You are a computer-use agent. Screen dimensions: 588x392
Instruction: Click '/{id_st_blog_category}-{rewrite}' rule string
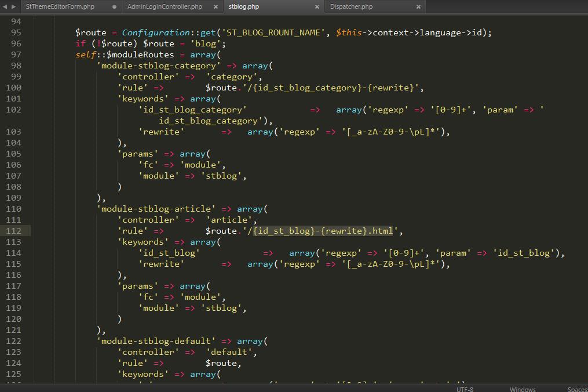[330, 88]
